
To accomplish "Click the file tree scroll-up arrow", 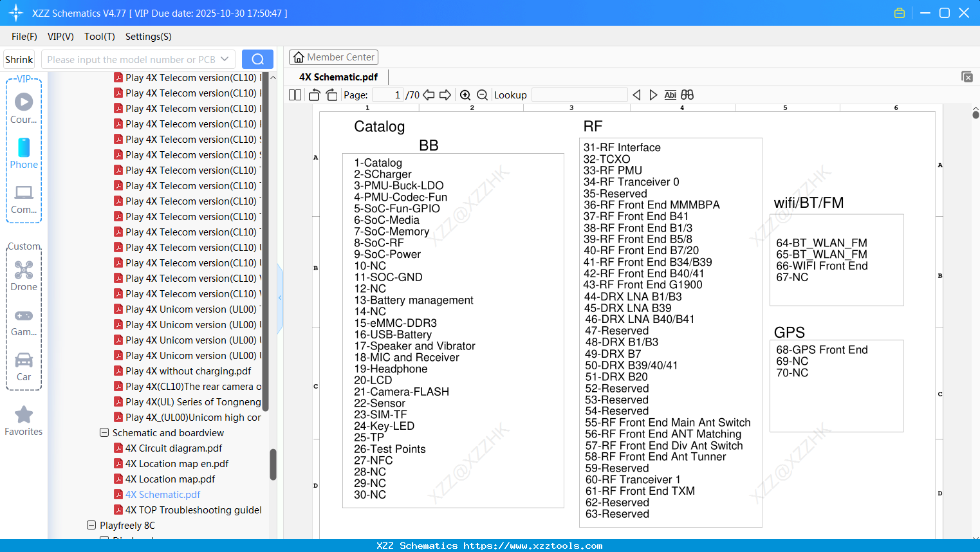I will [x=273, y=78].
